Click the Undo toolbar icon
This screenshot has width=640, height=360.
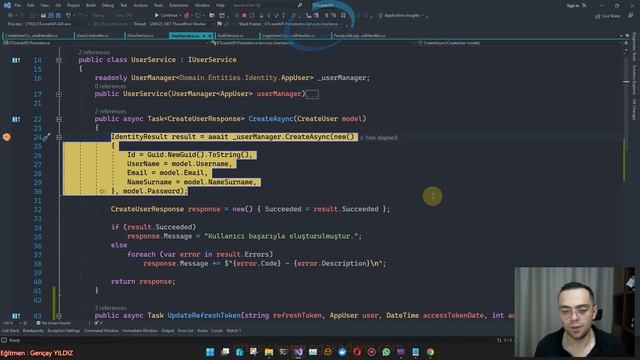click(68, 15)
